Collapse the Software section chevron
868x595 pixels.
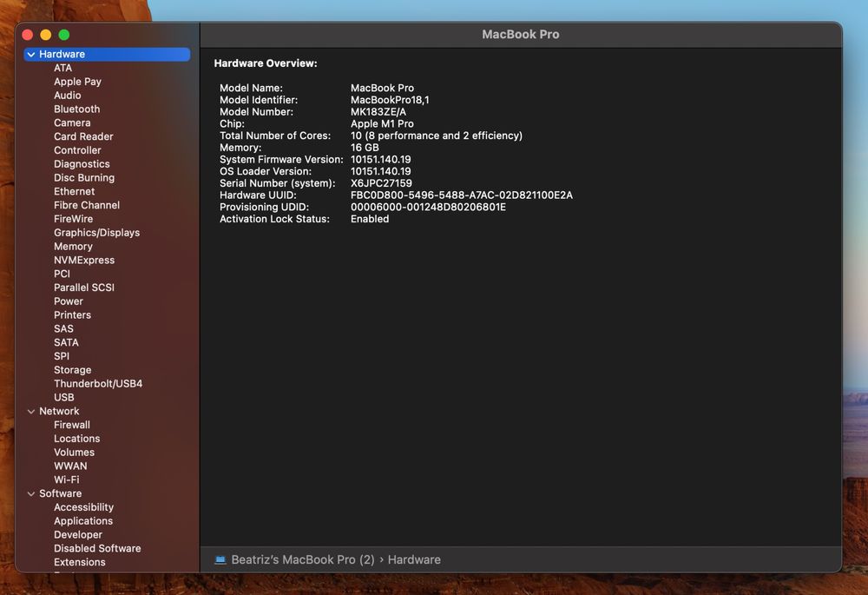tap(31, 493)
